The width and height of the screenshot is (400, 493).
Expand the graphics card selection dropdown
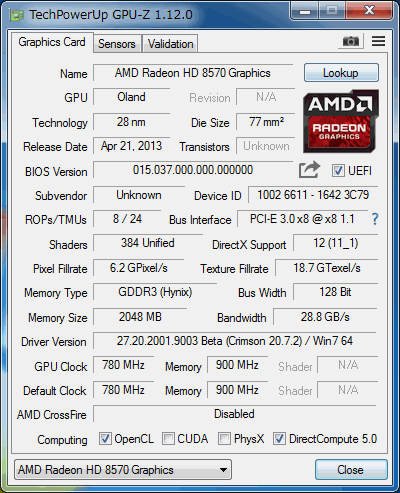pyautogui.click(x=123, y=470)
